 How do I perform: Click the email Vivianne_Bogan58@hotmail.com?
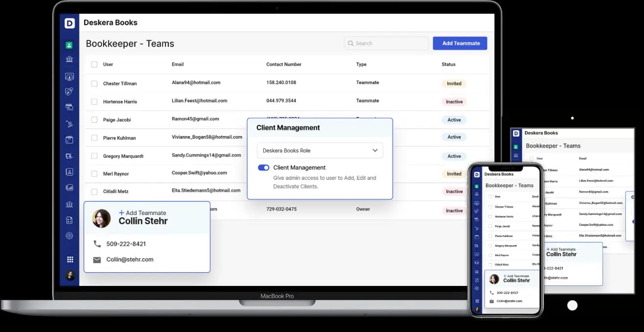[207, 137]
